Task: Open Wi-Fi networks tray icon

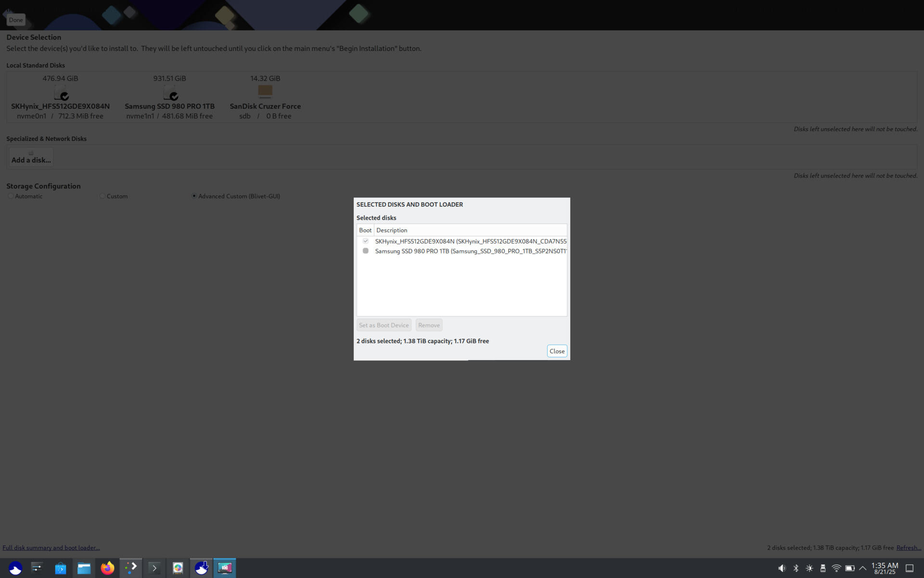Action: point(836,568)
